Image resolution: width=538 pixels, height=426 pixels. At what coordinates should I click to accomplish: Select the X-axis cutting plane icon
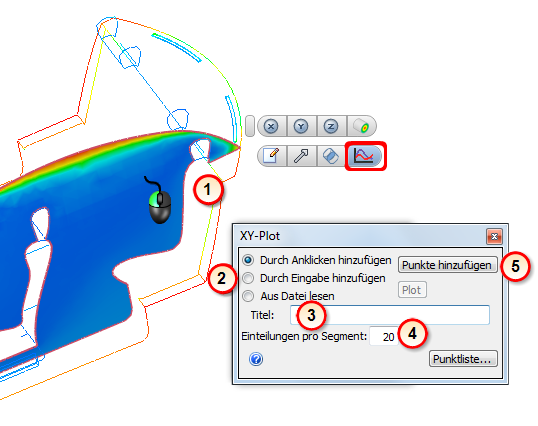[x=271, y=126]
